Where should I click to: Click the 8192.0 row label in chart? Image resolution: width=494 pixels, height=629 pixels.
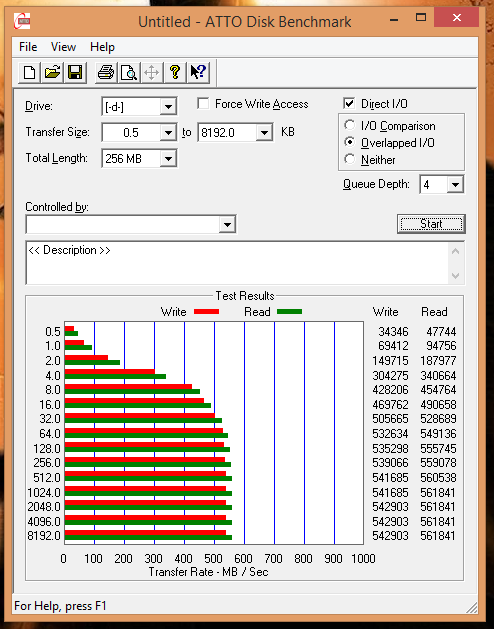point(44,536)
